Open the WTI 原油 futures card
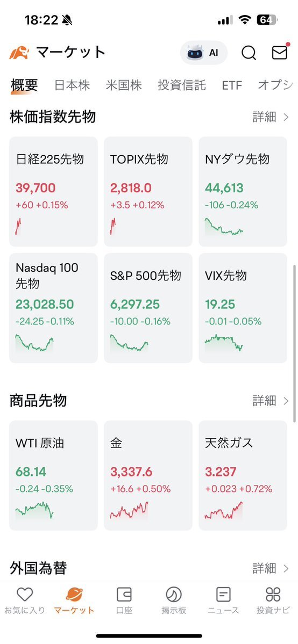The height and width of the screenshot is (644, 298). tap(53, 475)
